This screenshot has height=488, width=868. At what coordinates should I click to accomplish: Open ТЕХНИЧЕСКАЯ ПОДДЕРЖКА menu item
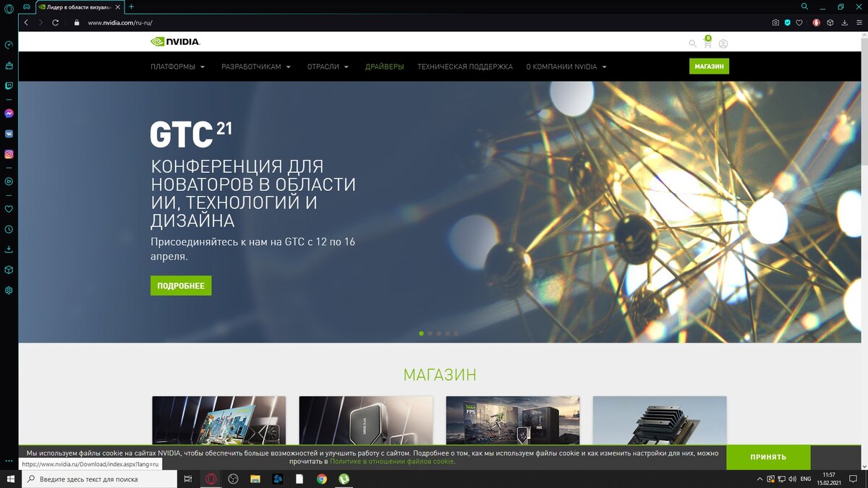click(x=465, y=67)
